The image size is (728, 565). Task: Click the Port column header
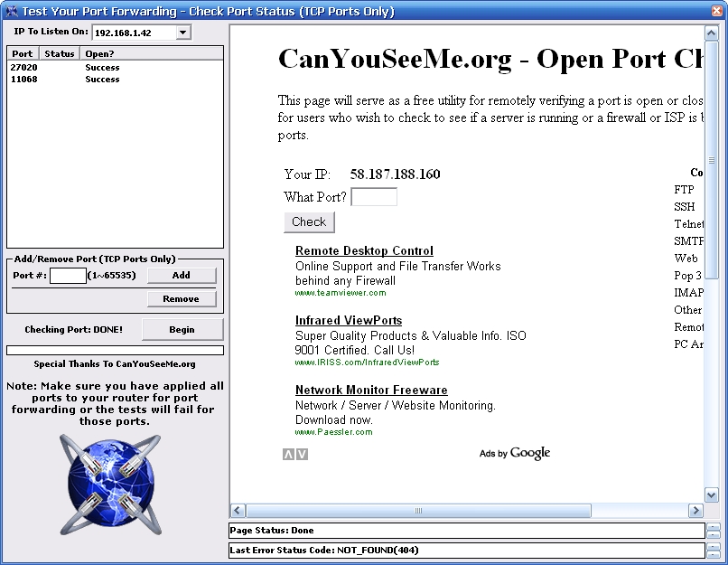click(x=23, y=53)
